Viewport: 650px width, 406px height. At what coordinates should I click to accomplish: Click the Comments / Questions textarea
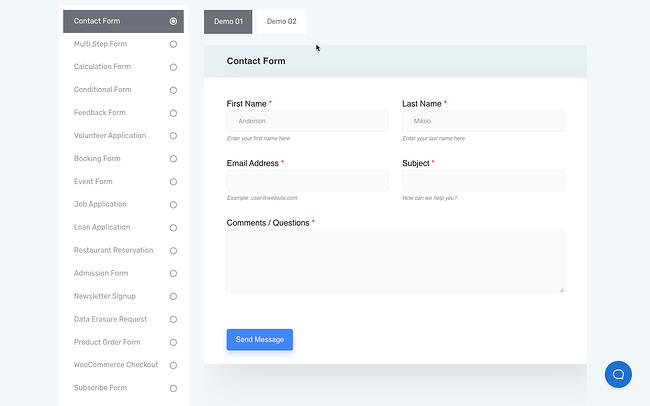coord(395,261)
